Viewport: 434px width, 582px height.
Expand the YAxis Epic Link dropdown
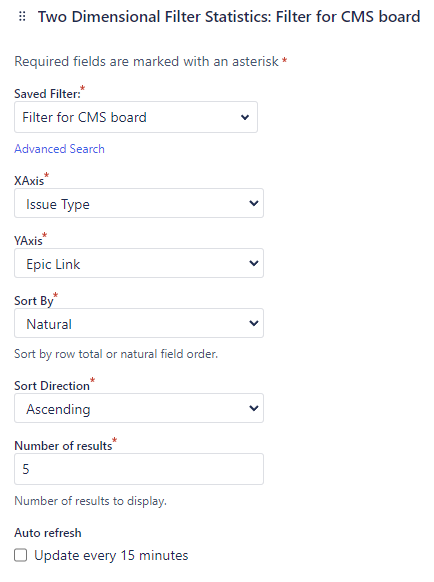point(139,263)
